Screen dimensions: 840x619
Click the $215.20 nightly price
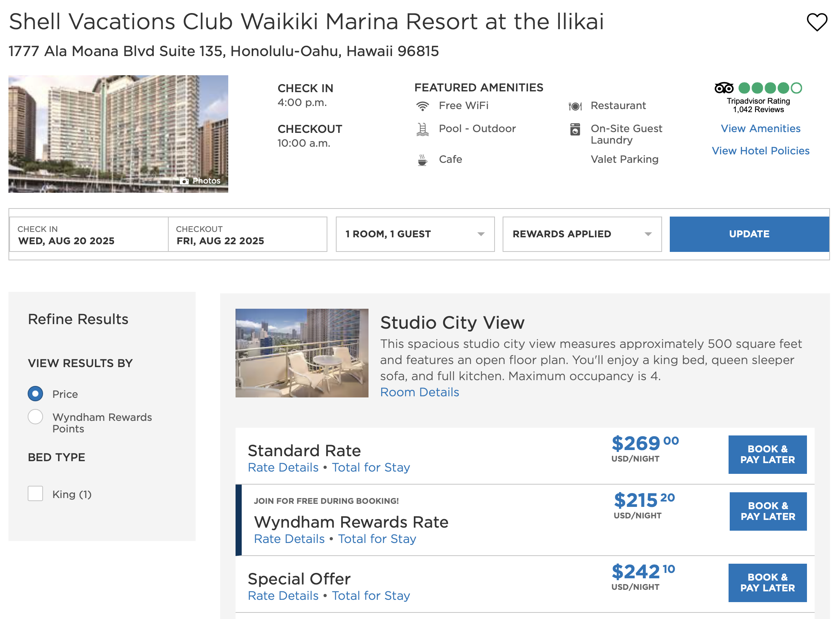pyautogui.click(x=644, y=500)
